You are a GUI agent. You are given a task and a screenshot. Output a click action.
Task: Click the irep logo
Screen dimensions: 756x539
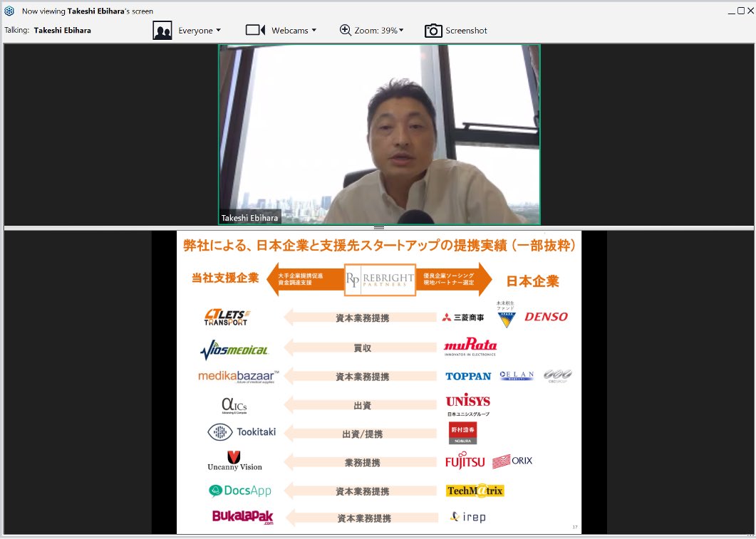point(467,517)
